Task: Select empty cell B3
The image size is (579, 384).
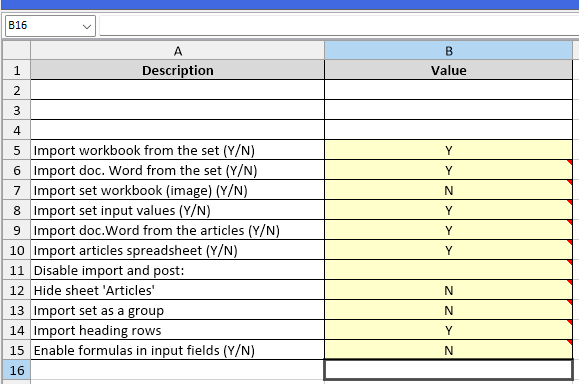Action: [x=448, y=110]
